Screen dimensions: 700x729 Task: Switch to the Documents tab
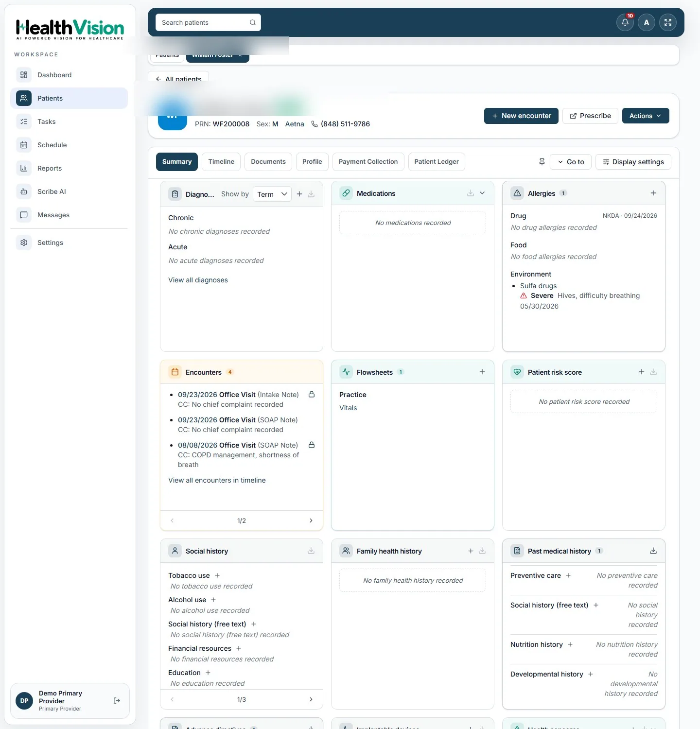tap(268, 162)
